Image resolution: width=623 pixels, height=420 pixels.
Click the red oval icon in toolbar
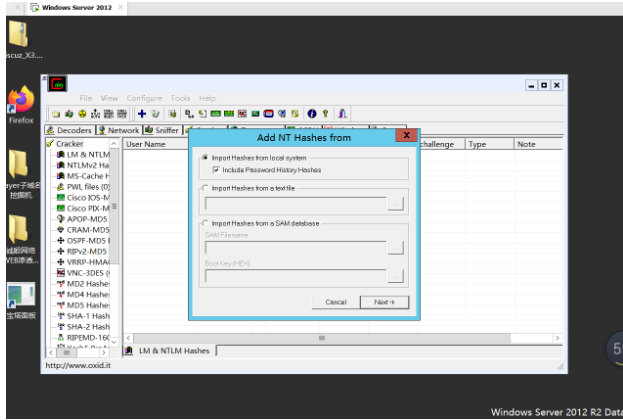pyautogui.click(x=269, y=114)
